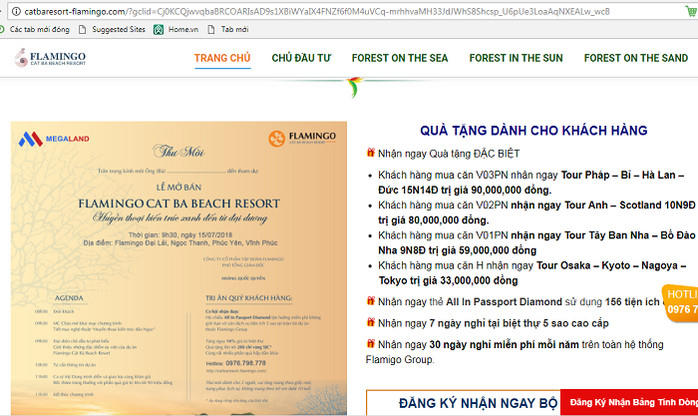Open FOREST IN THE SUN menu
The image size is (698, 416).
click(516, 58)
